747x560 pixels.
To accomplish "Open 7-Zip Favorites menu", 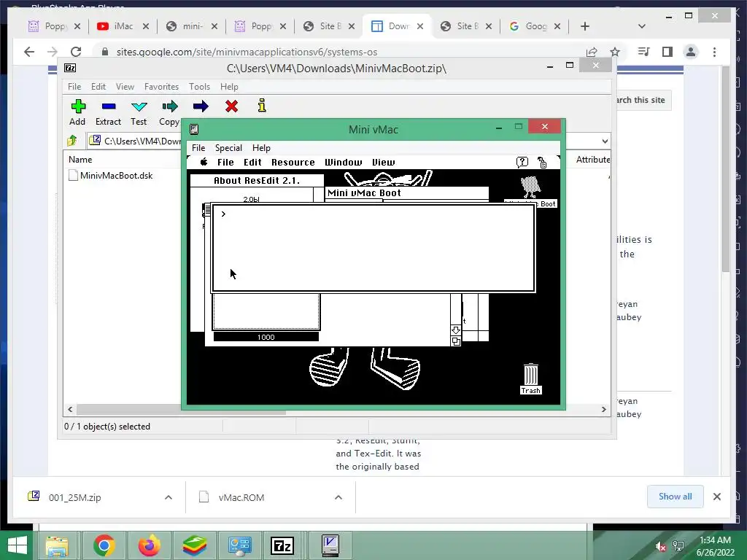I will [x=161, y=87].
